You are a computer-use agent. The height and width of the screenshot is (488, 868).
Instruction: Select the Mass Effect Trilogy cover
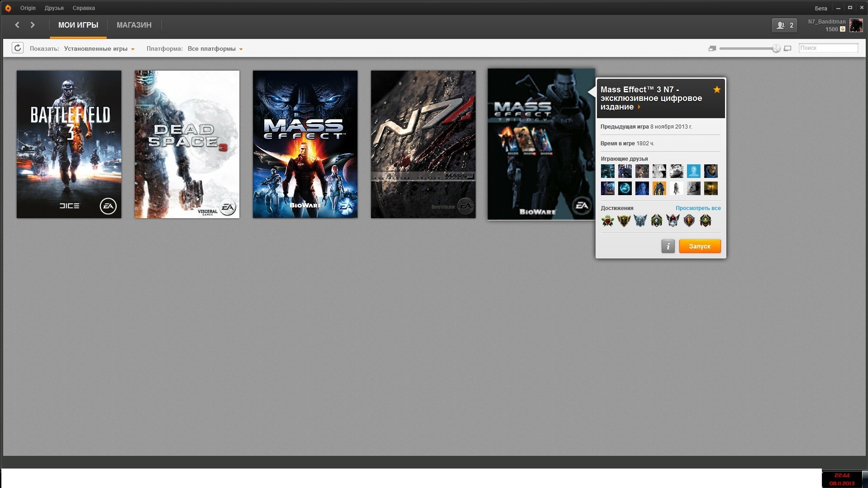541,144
